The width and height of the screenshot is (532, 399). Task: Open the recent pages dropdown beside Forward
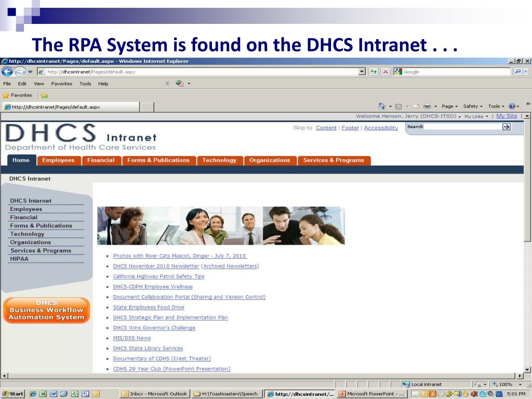pos(30,72)
